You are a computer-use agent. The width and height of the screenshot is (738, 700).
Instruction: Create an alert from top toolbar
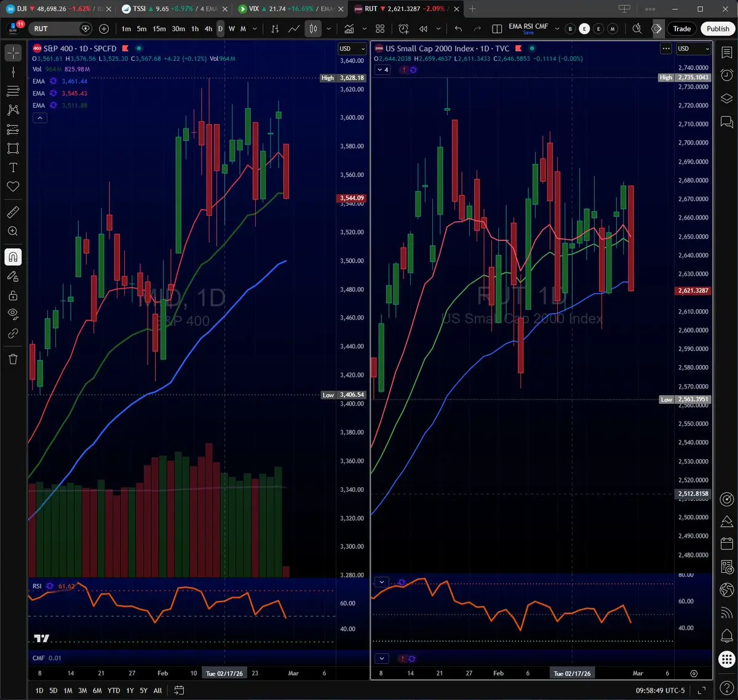[x=403, y=29]
